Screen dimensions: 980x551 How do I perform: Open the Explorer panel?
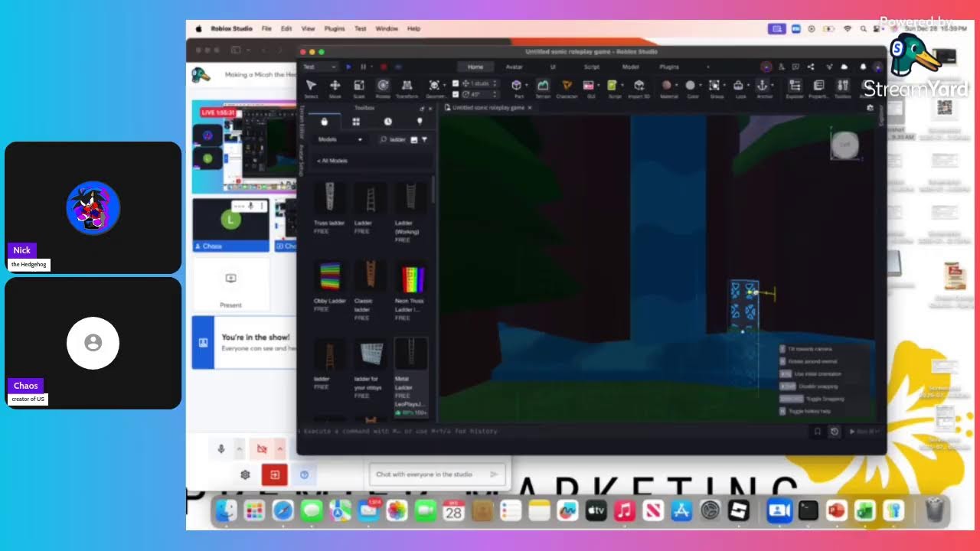[795, 88]
